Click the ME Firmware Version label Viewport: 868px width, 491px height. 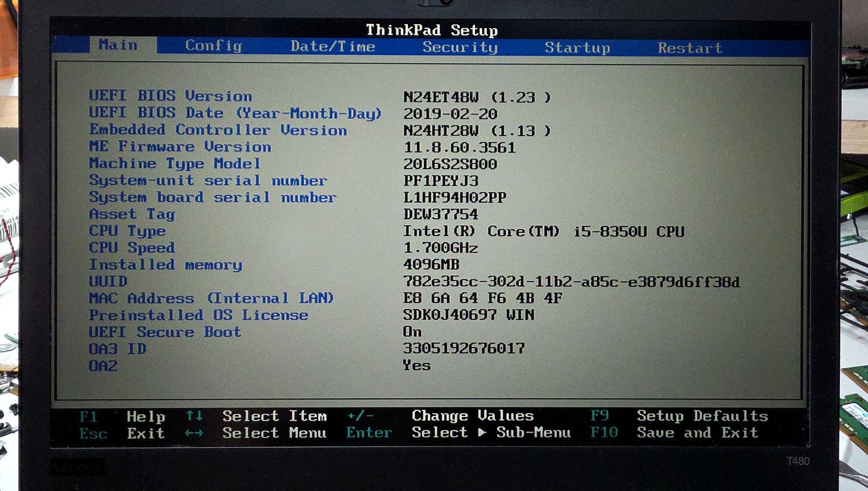[x=180, y=147]
